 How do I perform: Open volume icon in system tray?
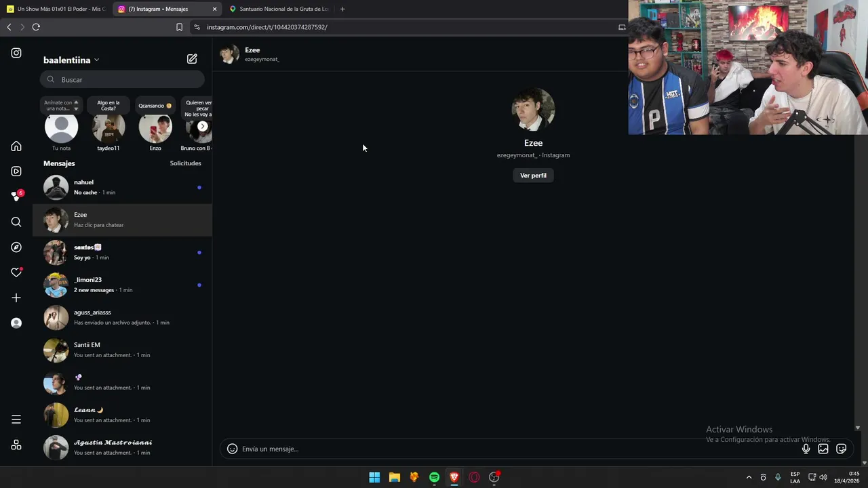pyautogui.click(x=823, y=477)
